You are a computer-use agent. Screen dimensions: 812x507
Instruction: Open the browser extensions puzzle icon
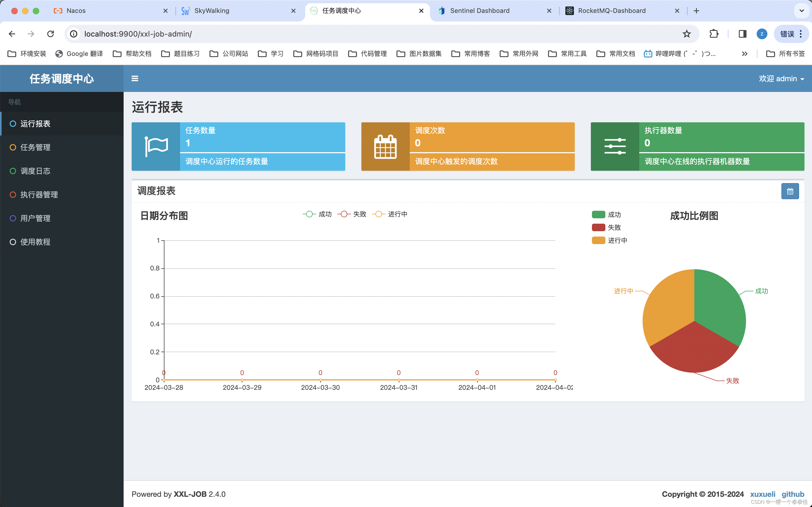(714, 34)
